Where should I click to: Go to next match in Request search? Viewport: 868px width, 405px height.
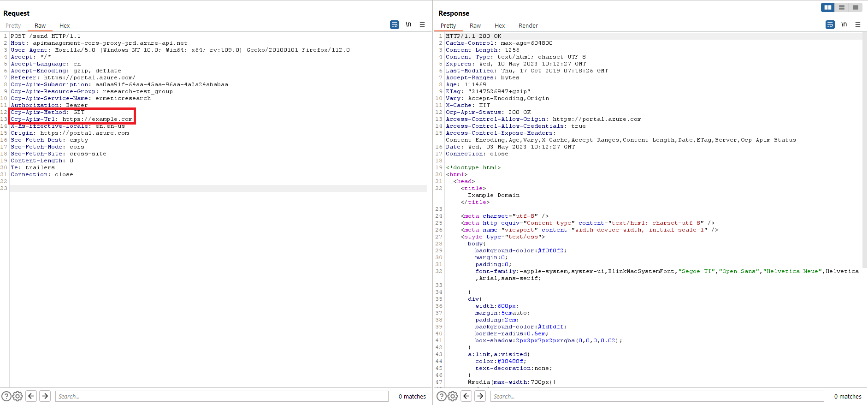(x=45, y=396)
